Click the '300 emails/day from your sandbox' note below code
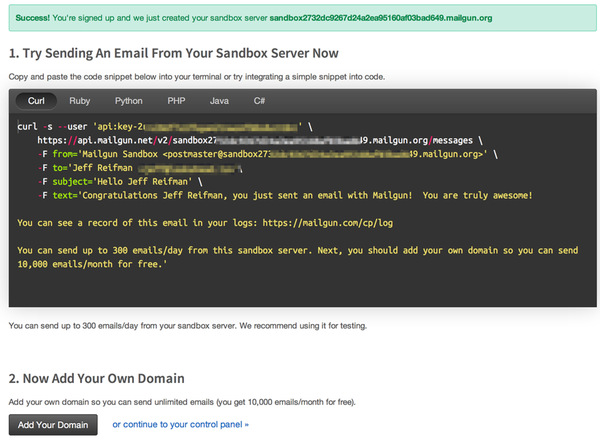Image resolution: width=600 pixels, height=438 pixels. tap(188, 326)
